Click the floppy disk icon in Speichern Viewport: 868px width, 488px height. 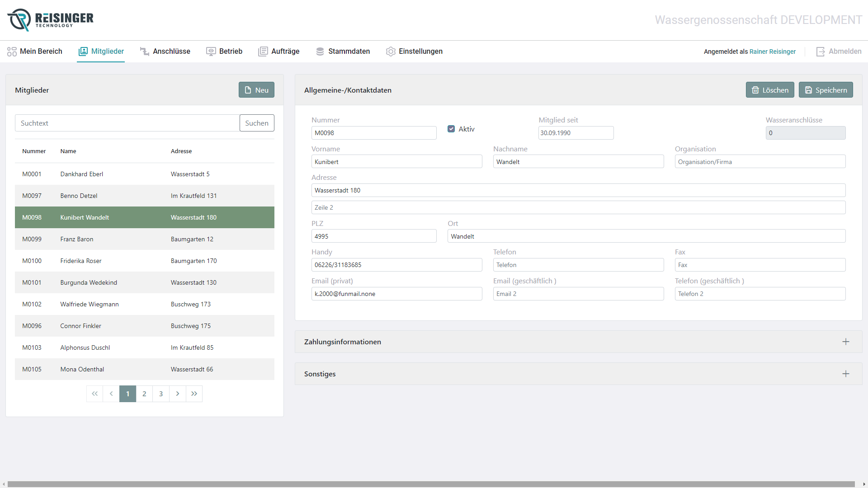[808, 90]
